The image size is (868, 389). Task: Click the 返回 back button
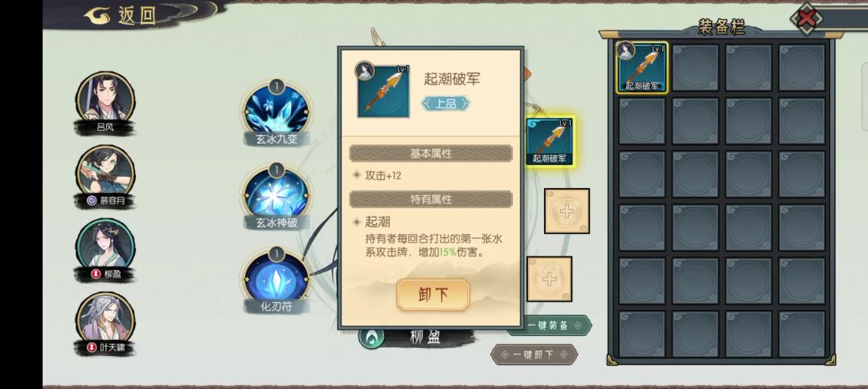click(x=121, y=15)
